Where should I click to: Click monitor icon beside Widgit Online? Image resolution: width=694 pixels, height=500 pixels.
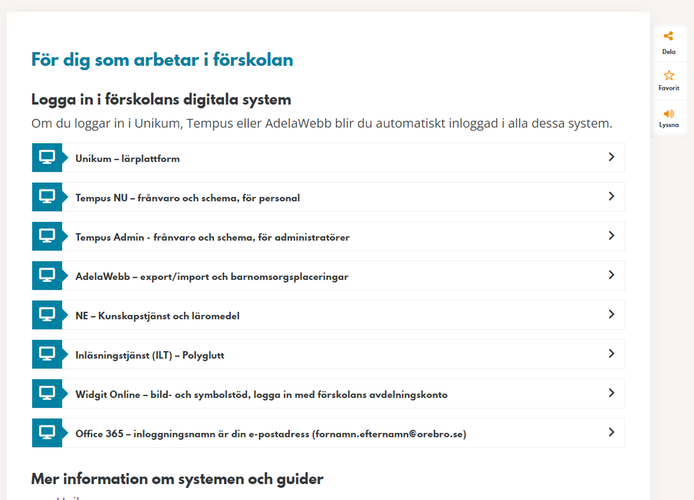tap(47, 393)
